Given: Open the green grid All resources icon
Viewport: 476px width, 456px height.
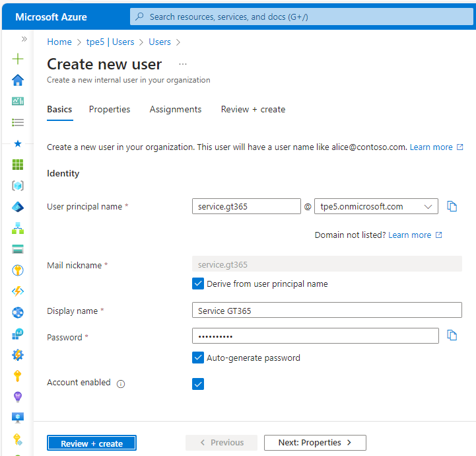Looking at the screenshot, I should [x=18, y=165].
